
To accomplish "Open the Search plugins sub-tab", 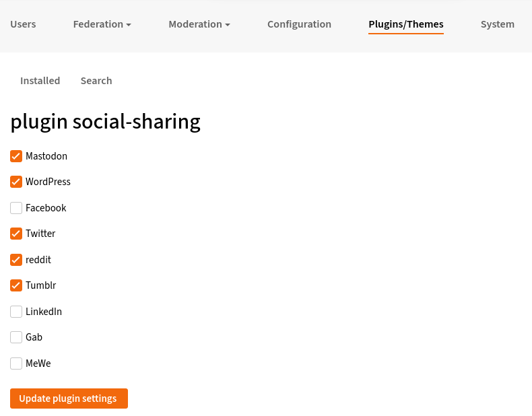I will click(x=96, y=81).
